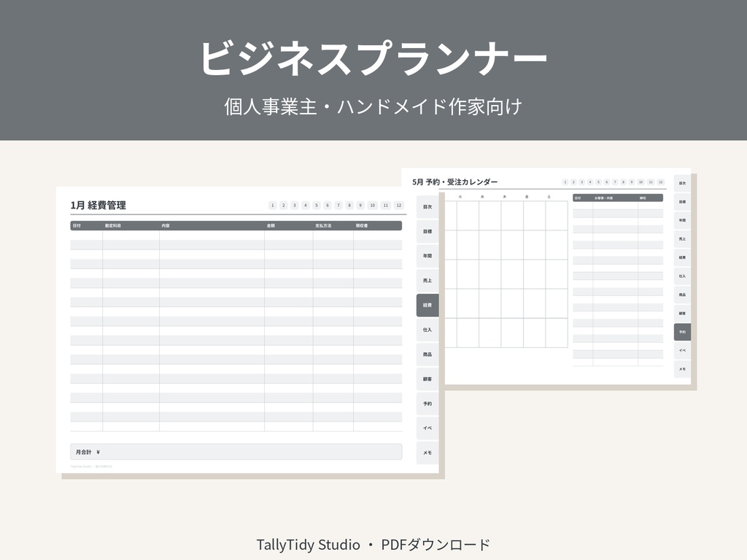Jump to month 10 on 経費管理 page

tap(373, 205)
